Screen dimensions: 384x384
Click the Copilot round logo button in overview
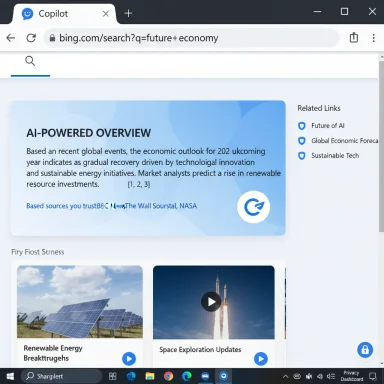pos(254,207)
